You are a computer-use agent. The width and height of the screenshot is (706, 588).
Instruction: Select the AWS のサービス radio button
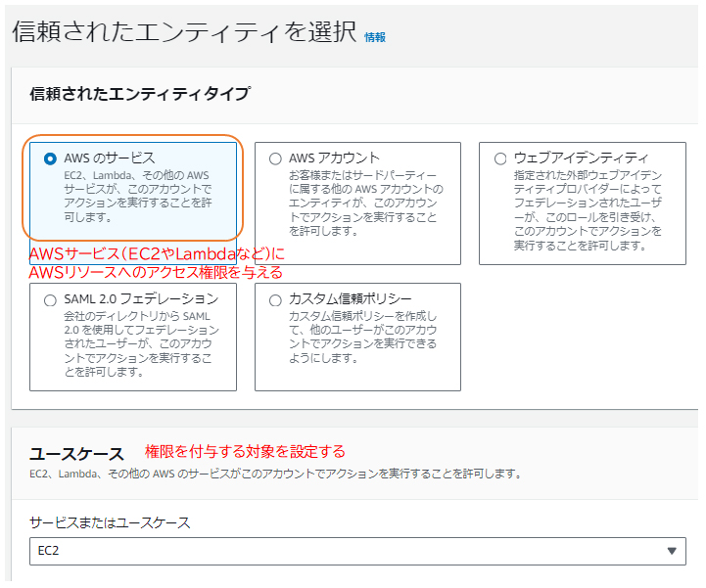50,158
